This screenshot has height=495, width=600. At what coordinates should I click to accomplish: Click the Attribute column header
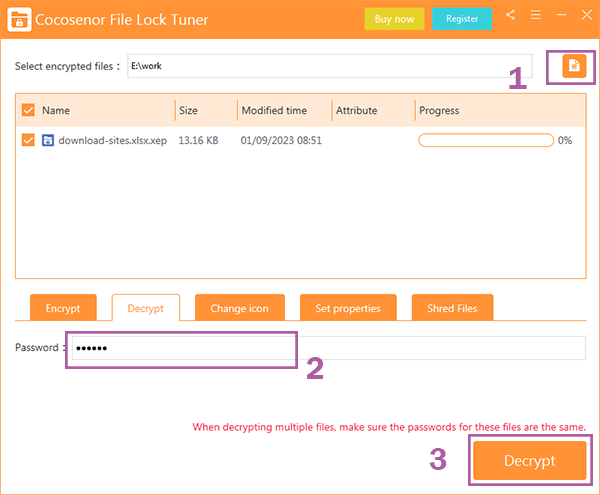click(356, 111)
